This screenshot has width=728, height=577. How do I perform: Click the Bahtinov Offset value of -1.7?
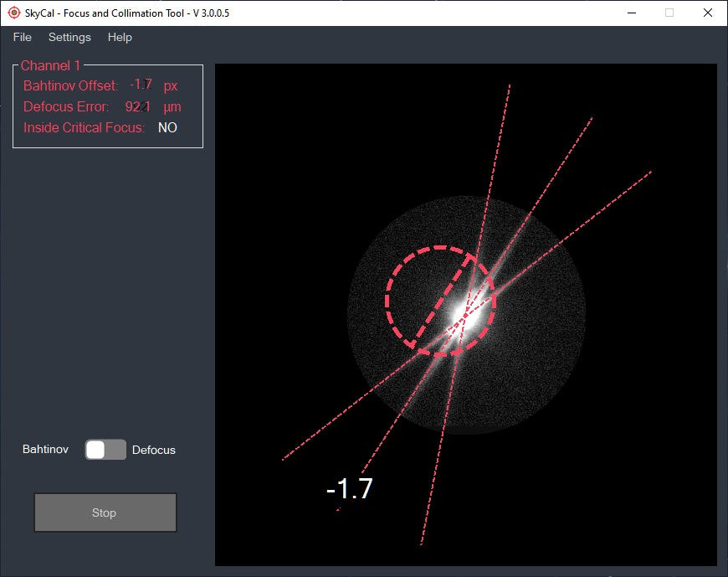coord(141,84)
